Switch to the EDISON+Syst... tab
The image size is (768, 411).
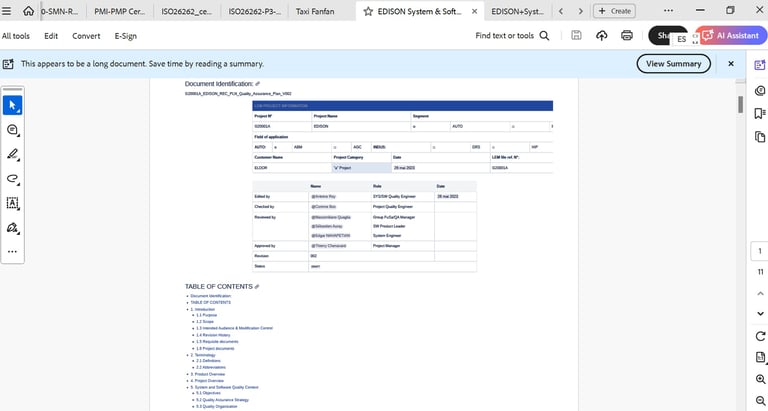point(518,11)
